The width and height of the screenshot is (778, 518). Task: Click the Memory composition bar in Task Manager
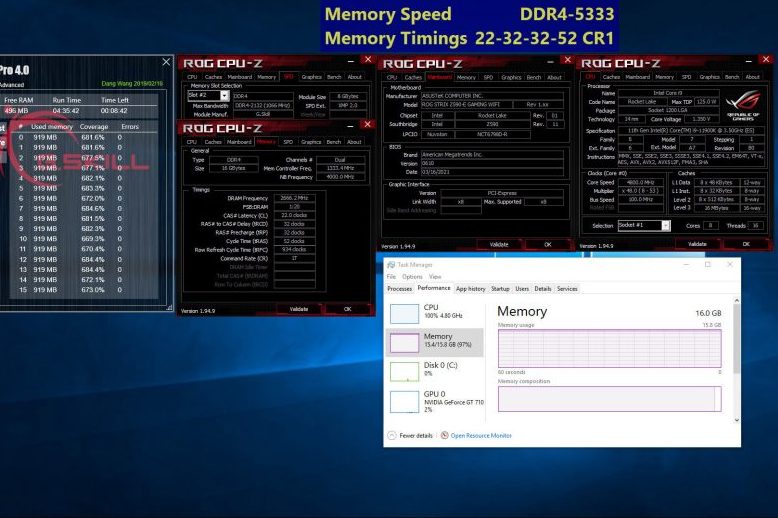coord(609,399)
